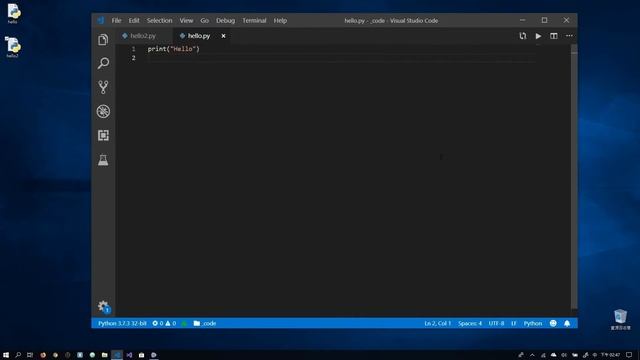Open File Explorer from the taskbar

pos(104,355)
